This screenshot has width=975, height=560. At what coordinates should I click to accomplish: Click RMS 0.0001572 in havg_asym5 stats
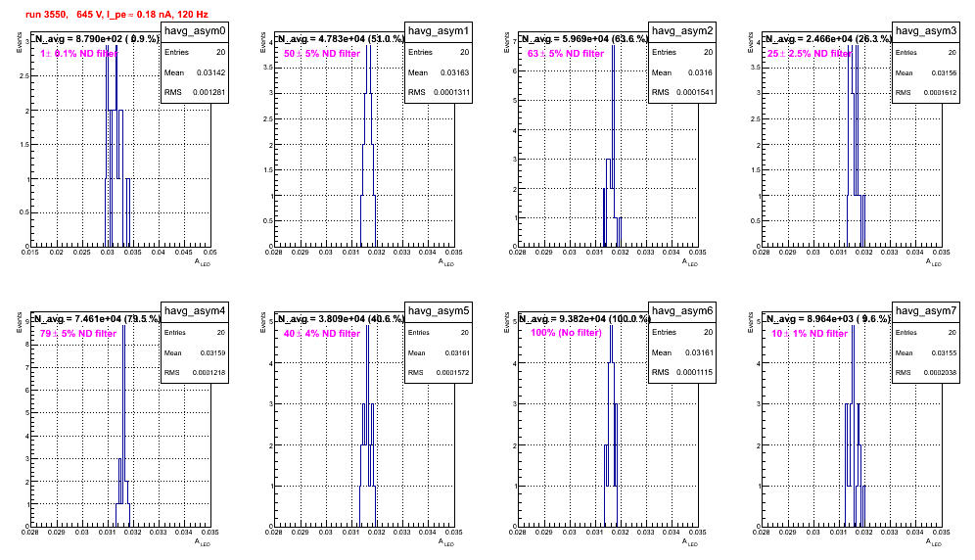(x=439, y=372)
